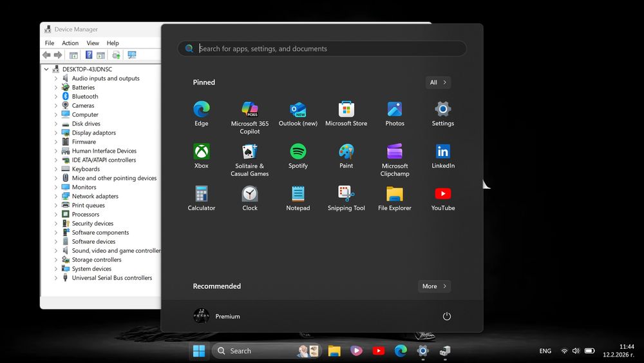644x363 pixels.
Task: Launch Microsoft Clipchamp
Action: pos(395,160)
